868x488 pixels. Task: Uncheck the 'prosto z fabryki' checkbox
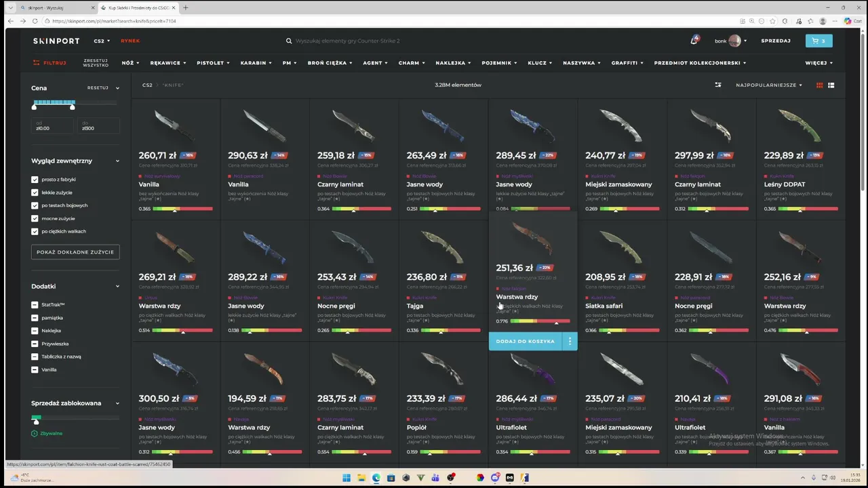[35, 180]
